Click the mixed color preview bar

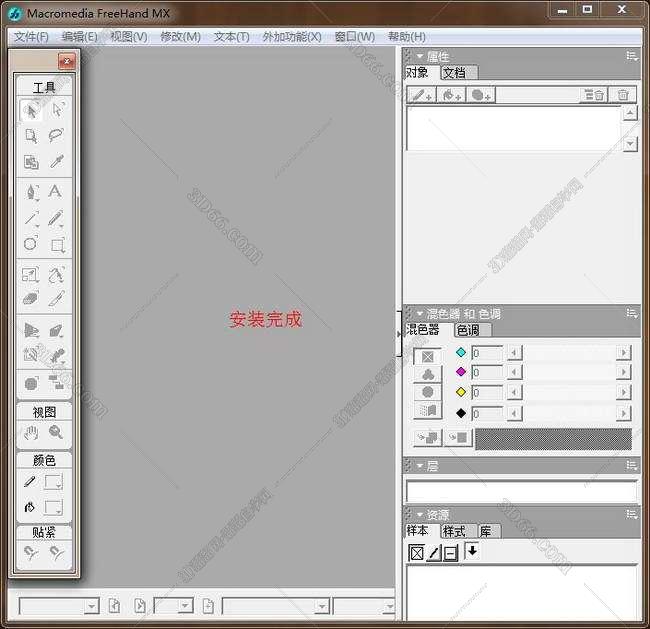(x=552, y=438)
